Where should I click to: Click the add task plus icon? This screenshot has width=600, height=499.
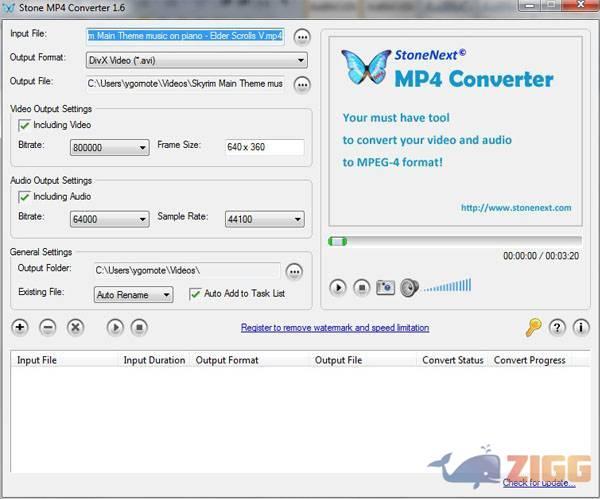20,327
